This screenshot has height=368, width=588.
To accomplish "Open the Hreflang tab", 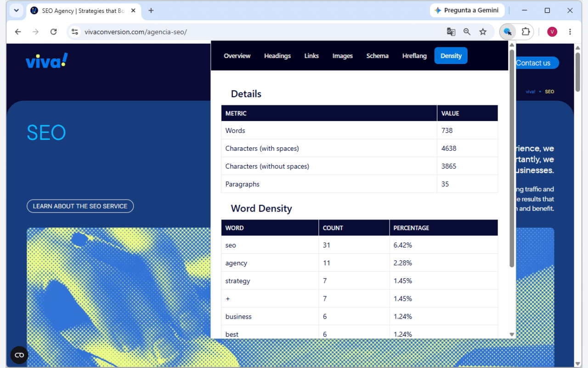I will click(414, 56).
